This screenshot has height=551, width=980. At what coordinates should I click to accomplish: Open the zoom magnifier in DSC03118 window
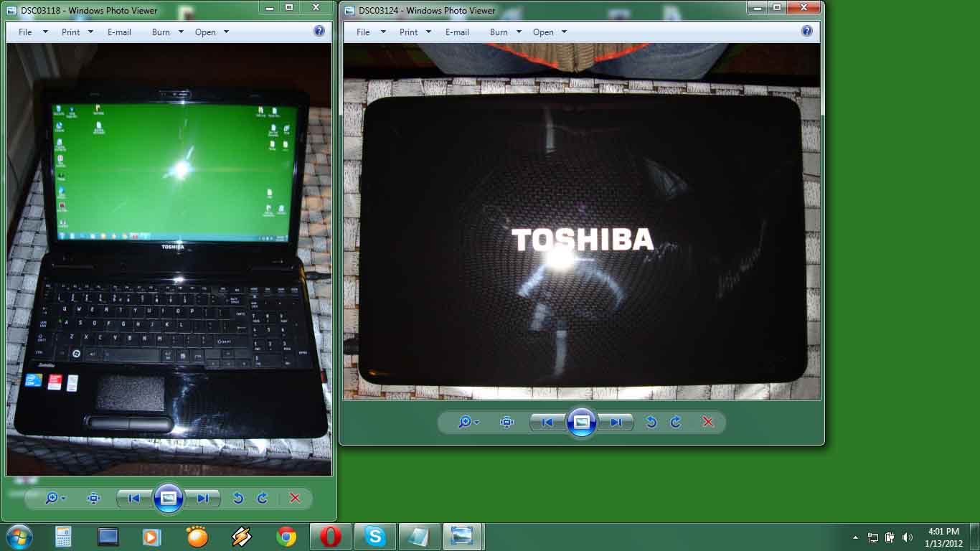point(55,498)
